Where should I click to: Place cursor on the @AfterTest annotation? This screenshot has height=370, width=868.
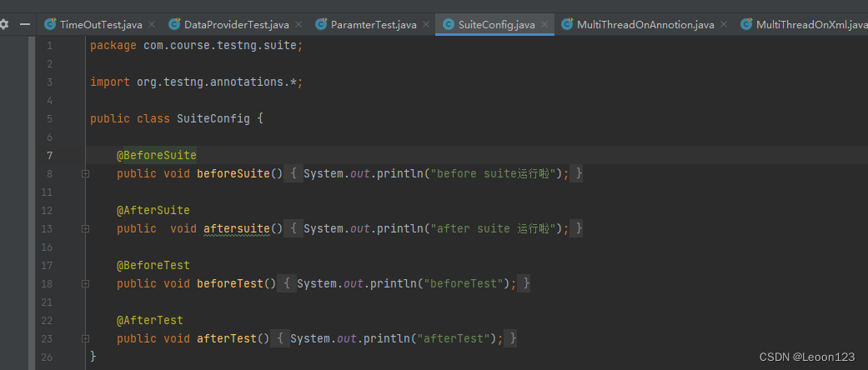tap(150, 320)
